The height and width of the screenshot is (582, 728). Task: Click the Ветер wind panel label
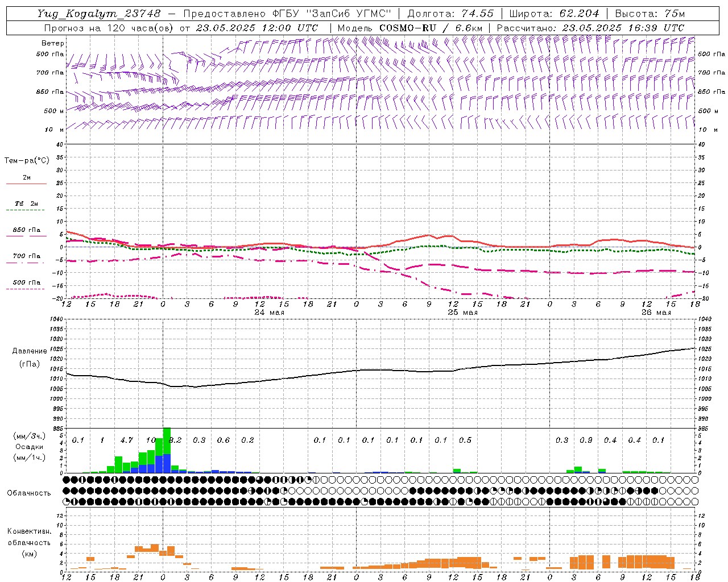pyautogui.click(x=53, y=43)
